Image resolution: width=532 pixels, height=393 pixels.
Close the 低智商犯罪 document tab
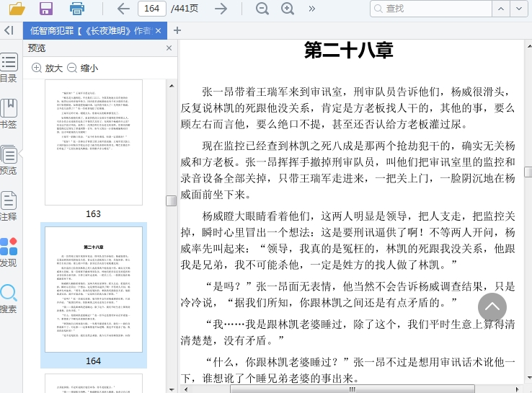pos(158,31)
